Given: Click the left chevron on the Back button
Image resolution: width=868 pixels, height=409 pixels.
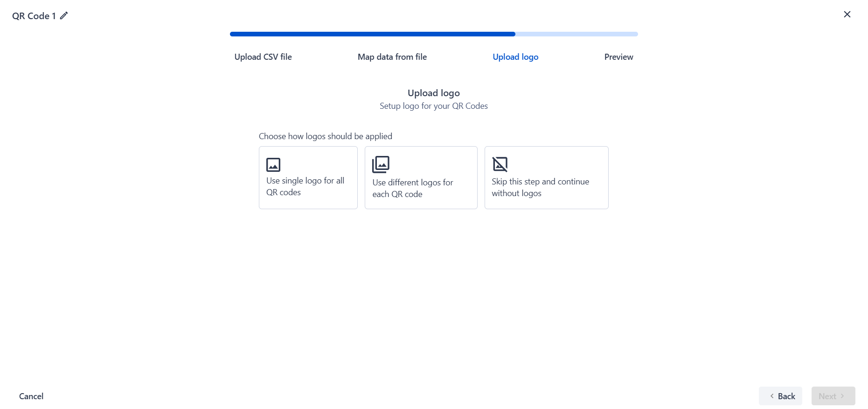Looking at the screenshot, I should [x=772, y=396].
